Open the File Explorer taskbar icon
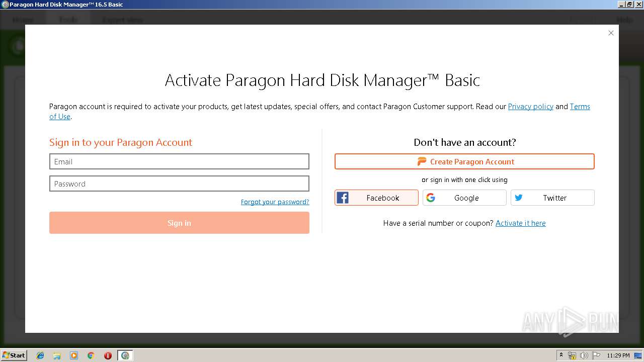This screenshot has width=644, height=362. [57, 355]
